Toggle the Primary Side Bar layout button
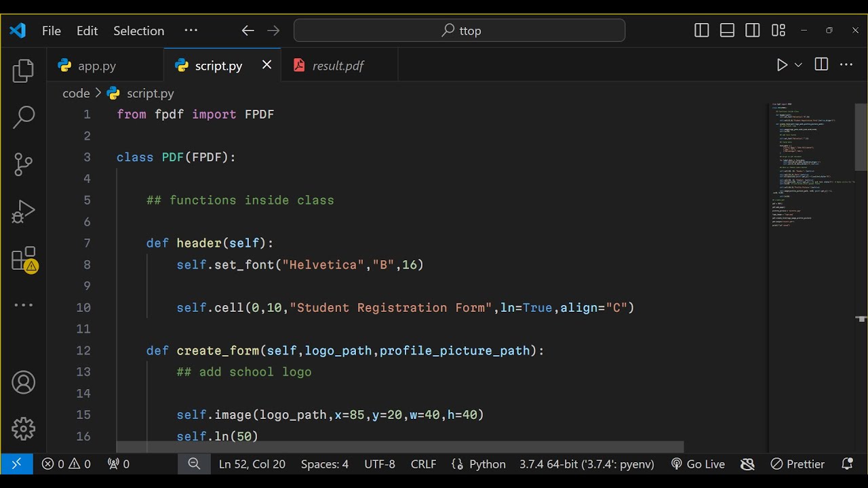 (x=702, y=30)
